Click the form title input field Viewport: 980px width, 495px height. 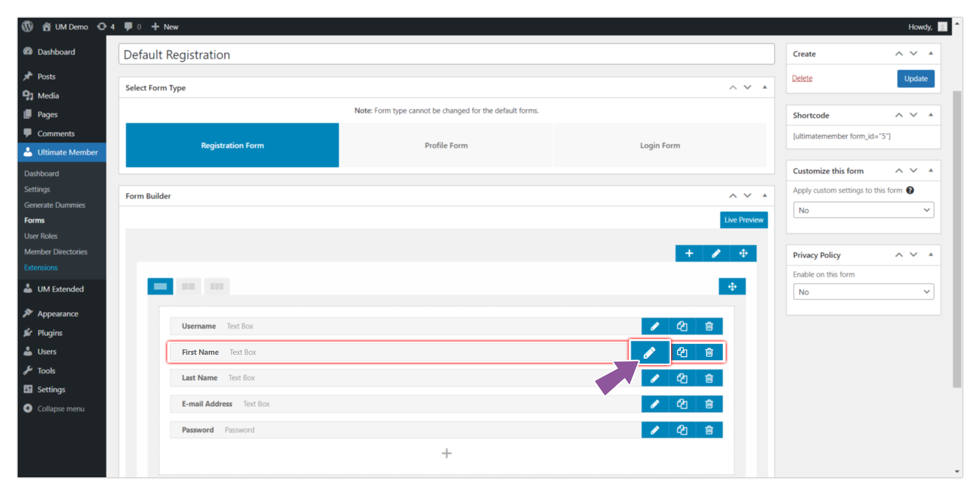(x=446, y=54)
